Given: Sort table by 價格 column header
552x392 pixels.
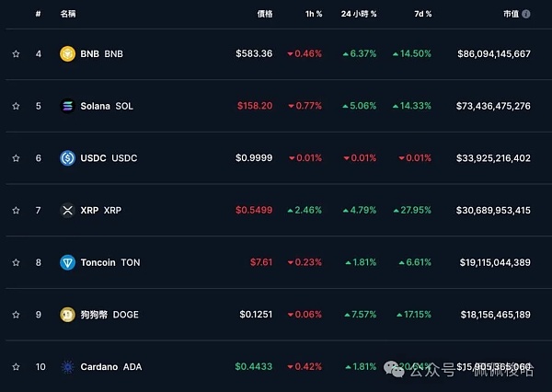Looking at the screenshot, I should click(x=265, y=15).
